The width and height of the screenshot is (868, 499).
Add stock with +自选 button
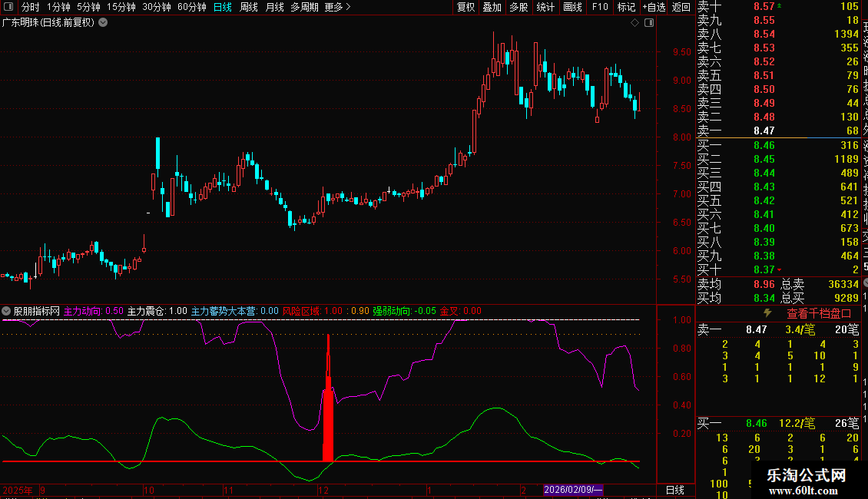(x=654, y=7)
